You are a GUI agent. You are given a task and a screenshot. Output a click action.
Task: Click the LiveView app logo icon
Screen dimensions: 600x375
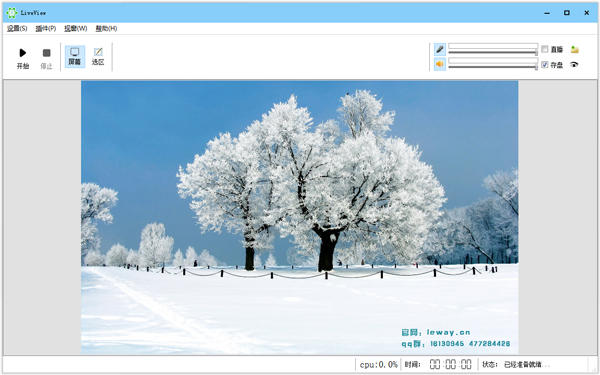point(12,13)
